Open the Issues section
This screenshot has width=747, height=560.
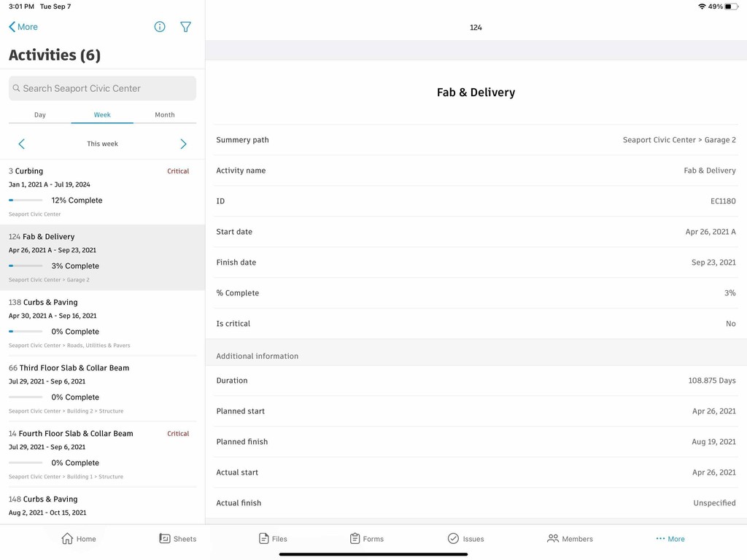[x=466, y=539]
